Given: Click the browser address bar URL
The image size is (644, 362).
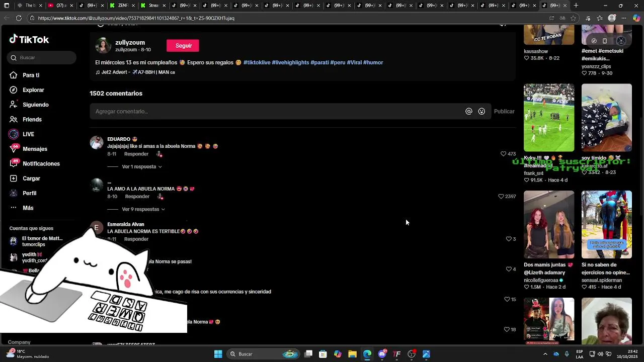Looking at the screenshot, I should [136, 18].
